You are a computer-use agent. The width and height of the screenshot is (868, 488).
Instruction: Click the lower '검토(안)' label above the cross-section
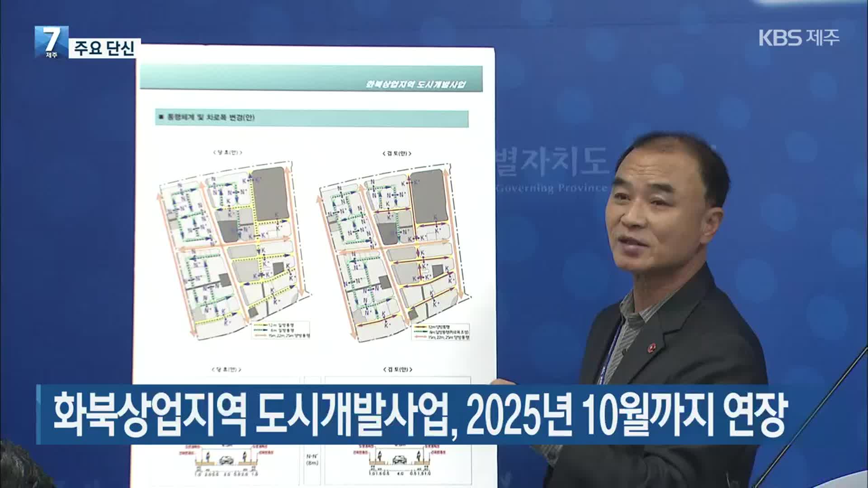(x=398, y=369)
